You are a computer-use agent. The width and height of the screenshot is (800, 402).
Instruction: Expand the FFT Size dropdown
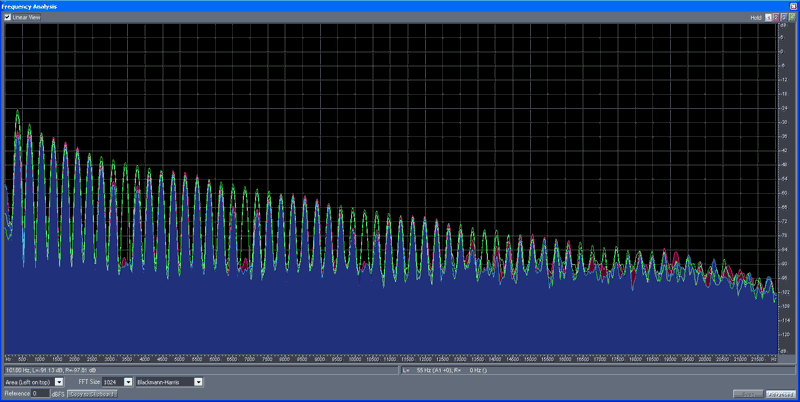point(128,382)
